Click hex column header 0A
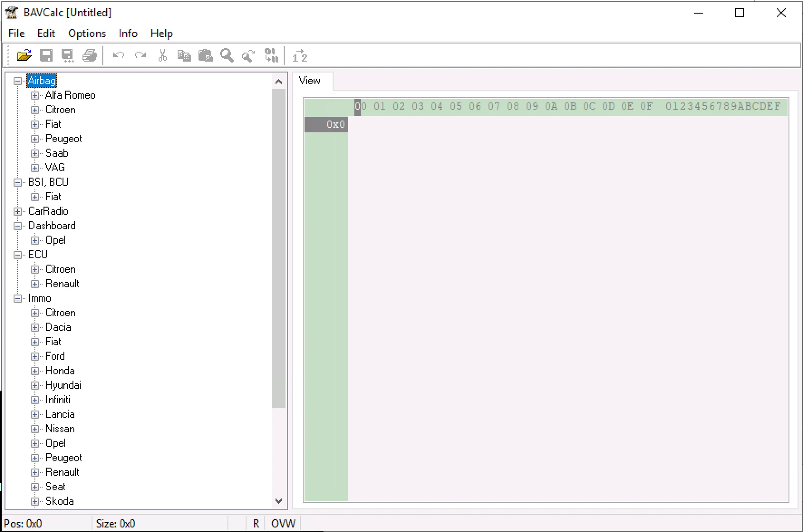This screenshot has height=532, width=803. 551,106
